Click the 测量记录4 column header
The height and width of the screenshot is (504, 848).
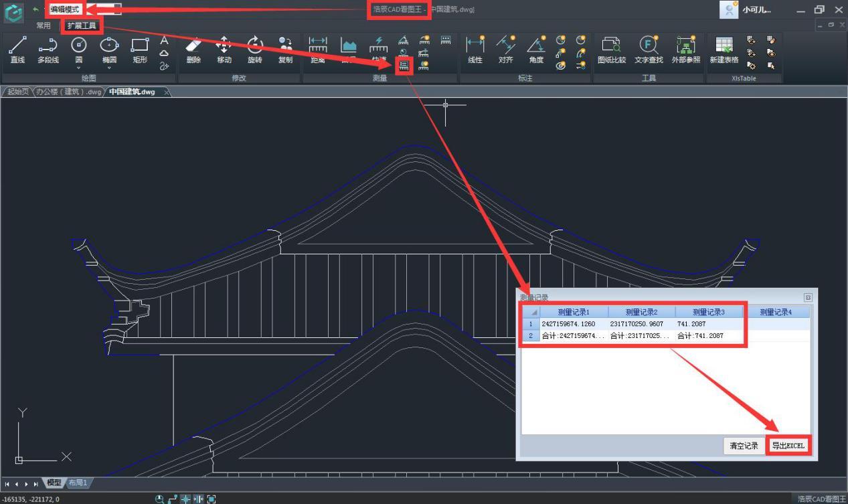coord(776,312)
